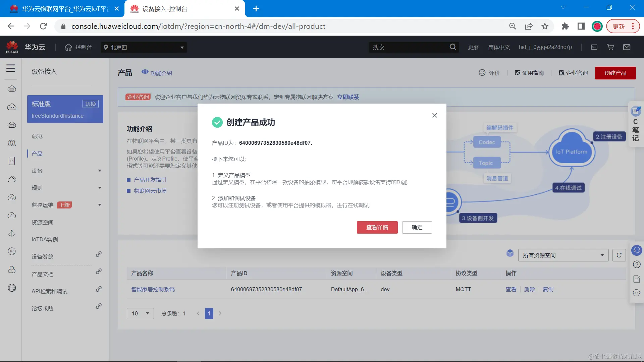This screenshot has width=644, height=362.
Task: Open product 智能家居控制系统
Action: click(x=153, y=289)
